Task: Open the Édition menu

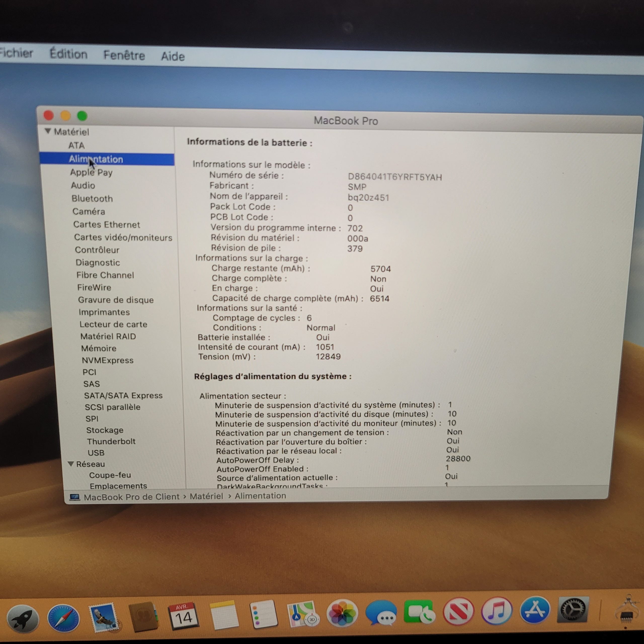Action: point(69,54)
